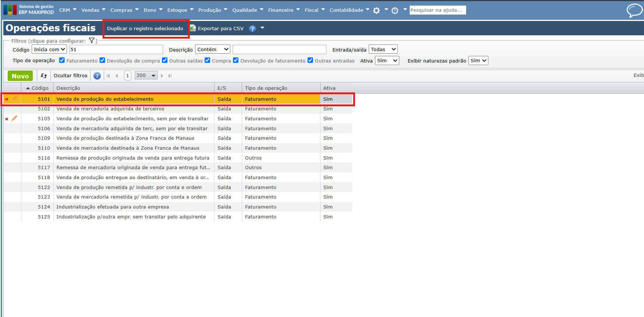Toggle the Devolução de compra checkbox

(102, 60)
